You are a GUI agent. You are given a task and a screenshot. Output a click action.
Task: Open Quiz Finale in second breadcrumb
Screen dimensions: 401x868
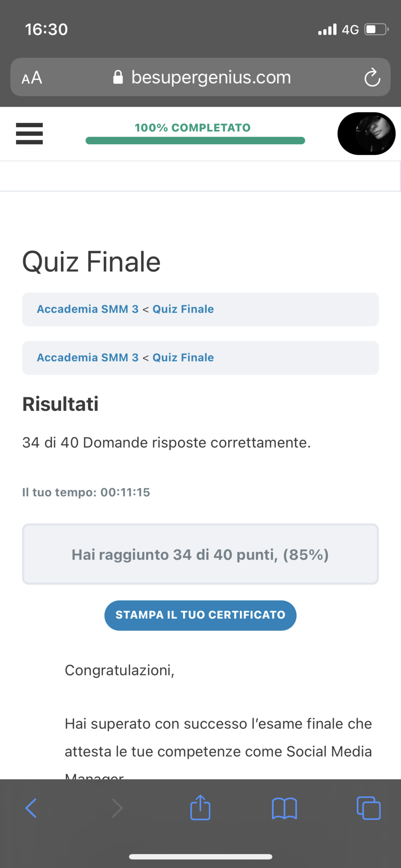(x=183, y=358)
